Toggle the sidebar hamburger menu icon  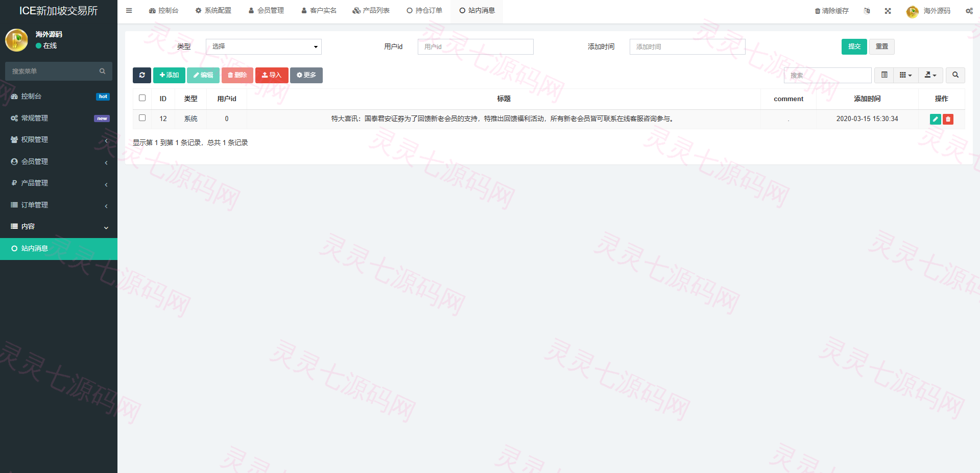129,10
